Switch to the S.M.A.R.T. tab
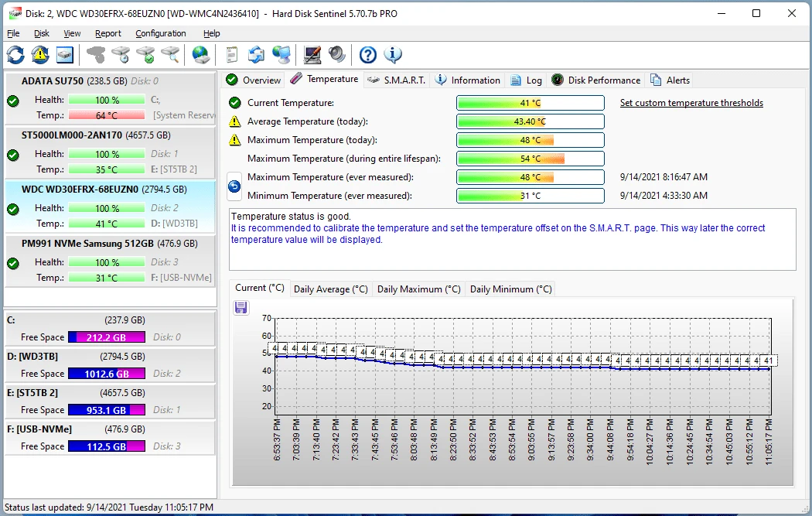The height and width of the screenshot is (516, 812). point(396,80)
